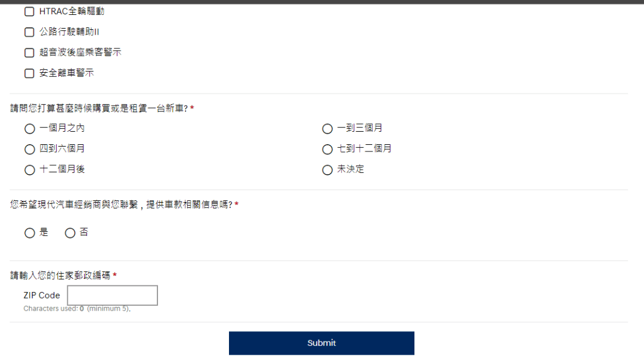Toggle the 安全離車警示 checkbox
Image resolution: width=644 pixels, height=363 pixels.
29,73
